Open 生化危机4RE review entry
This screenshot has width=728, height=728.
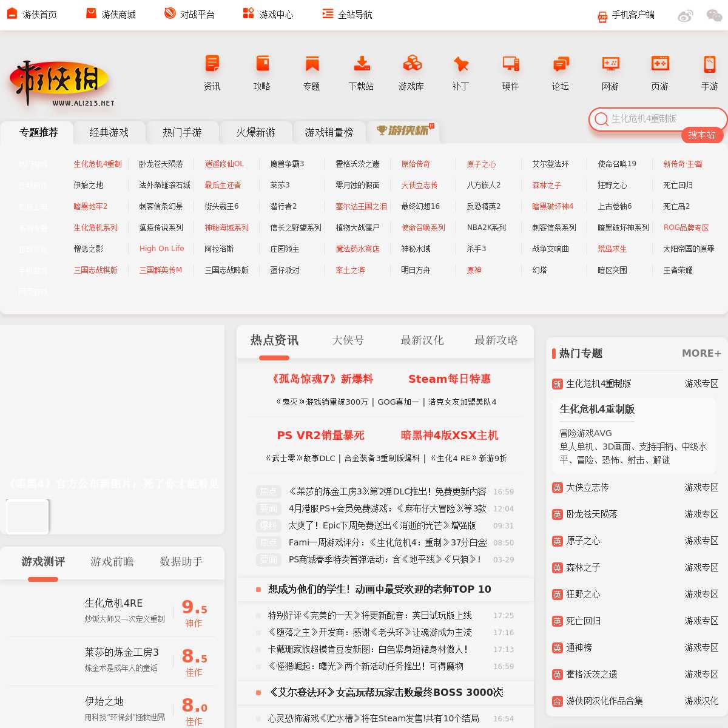point(113,612)
